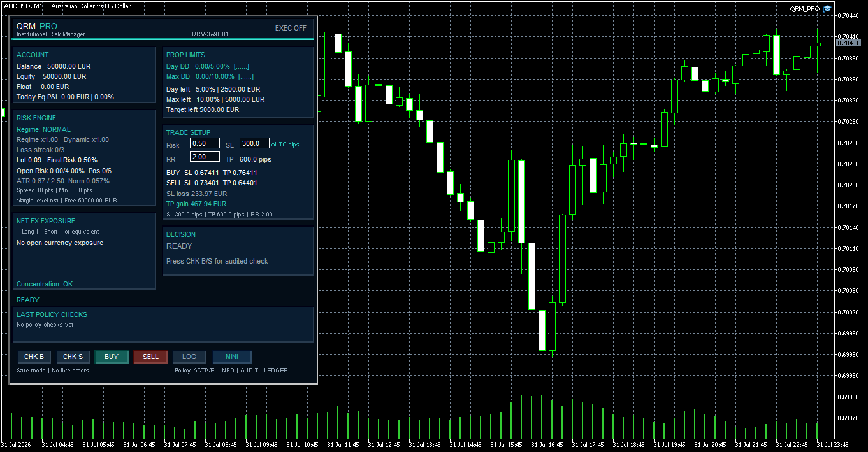This screenshot has height=452, width=868.
Task: Click the TP gain 467.94 EUR line
Action: [x=196, y=204]
